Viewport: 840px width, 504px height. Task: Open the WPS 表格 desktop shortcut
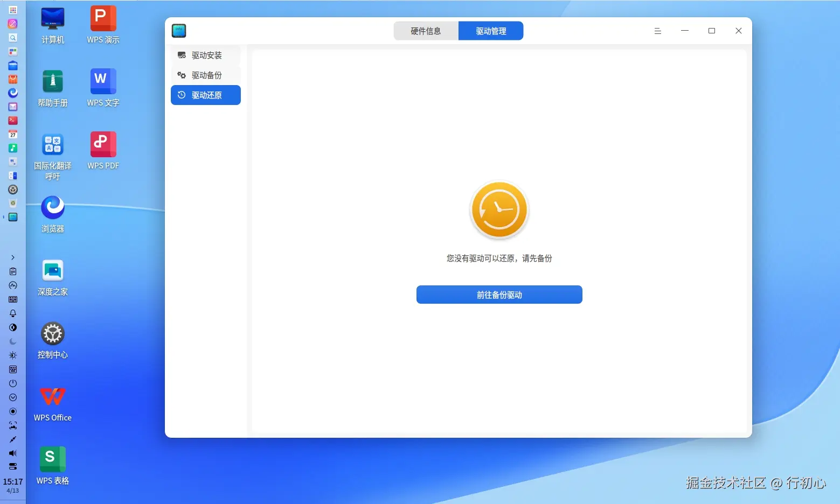(x=53, y=466)
